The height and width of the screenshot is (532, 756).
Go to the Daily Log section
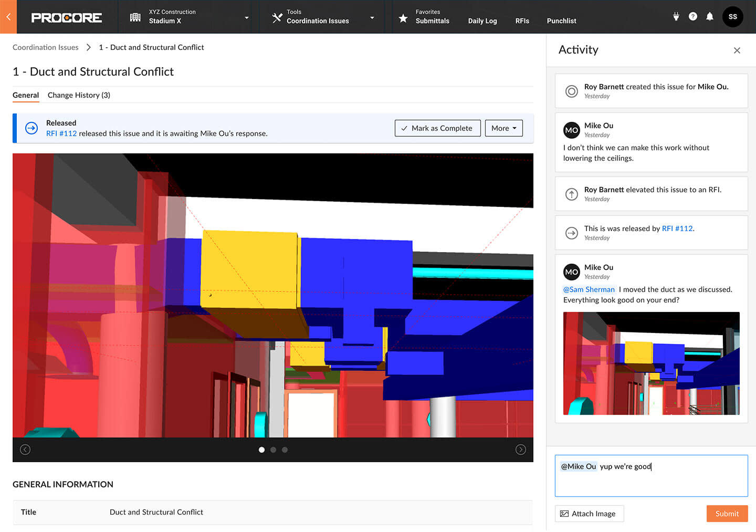[482, 21]
